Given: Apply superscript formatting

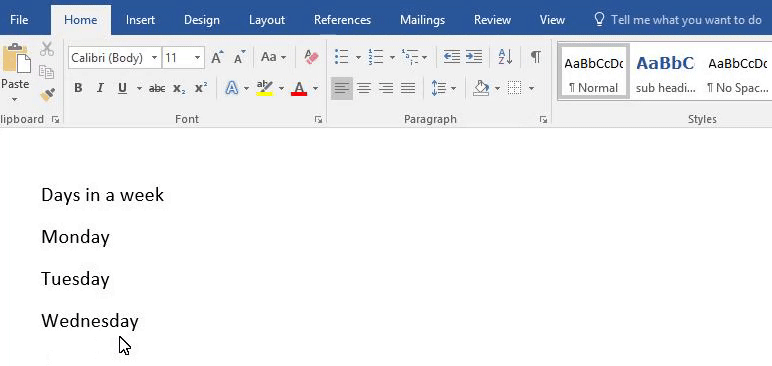Looking at the screenshot, I should tap(201, 88).
